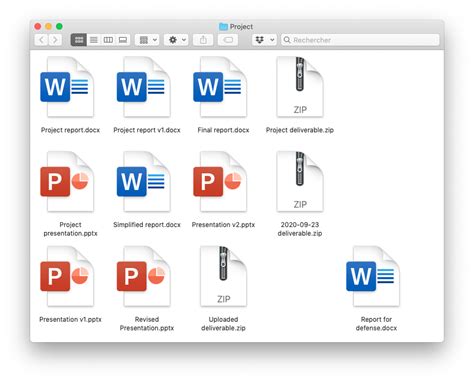Click the Project folder icon in title bar
The height and width of the screenshot is (382, 474).
coord(223,26)
